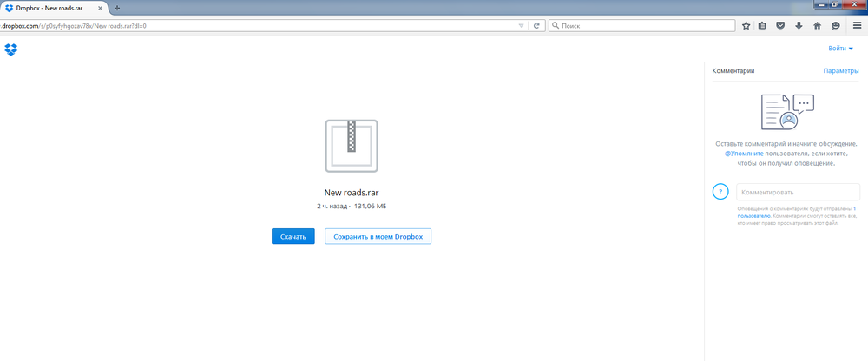Click the search magnifier icon in search box
Viewport: 868px width, 361px height.
pos(556,26)
